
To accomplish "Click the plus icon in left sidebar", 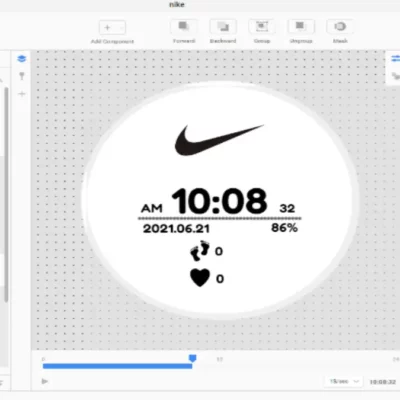I will [x=22, y=94].
